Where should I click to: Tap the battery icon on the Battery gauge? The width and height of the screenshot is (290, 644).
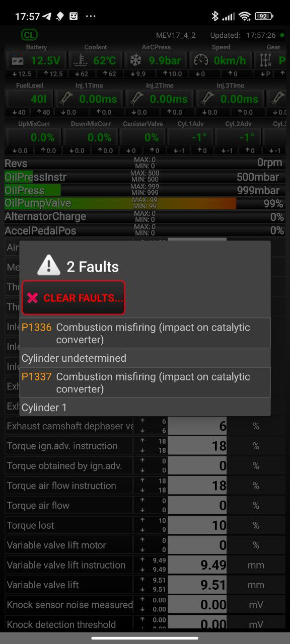point(17,59)
